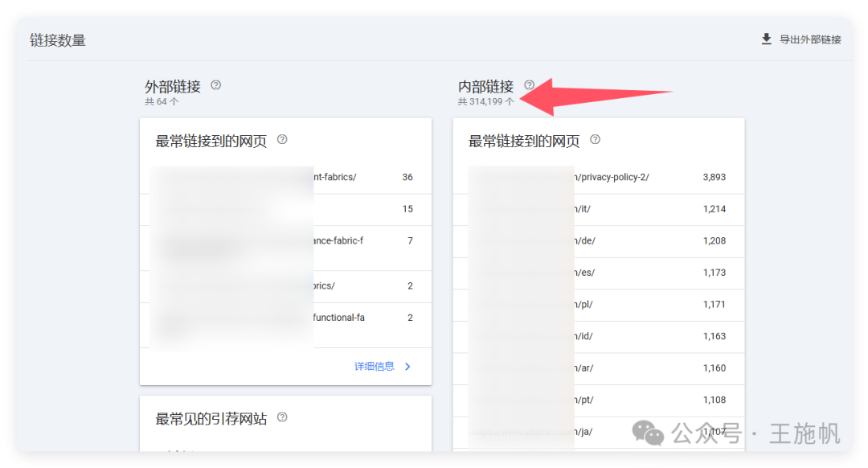Click the download icon beside 导出外部链接

[766, 38]
